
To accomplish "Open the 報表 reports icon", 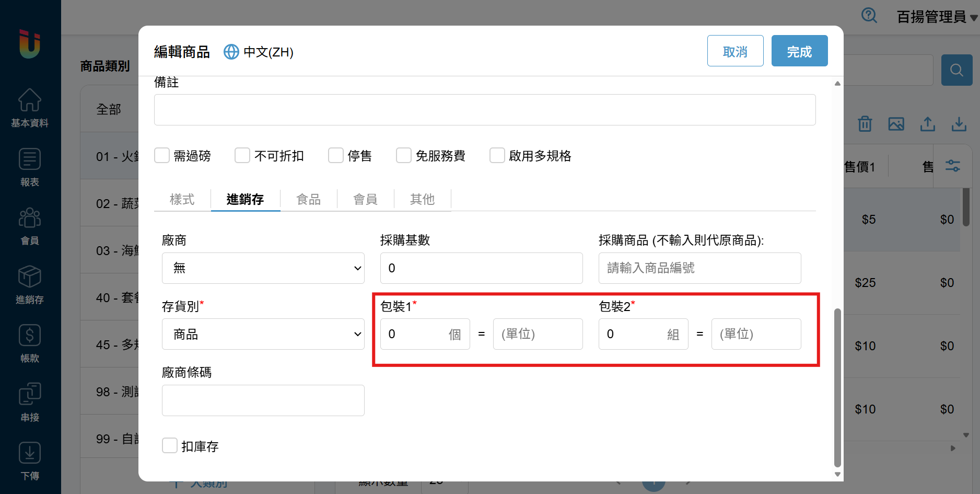I will pos(30,159).
